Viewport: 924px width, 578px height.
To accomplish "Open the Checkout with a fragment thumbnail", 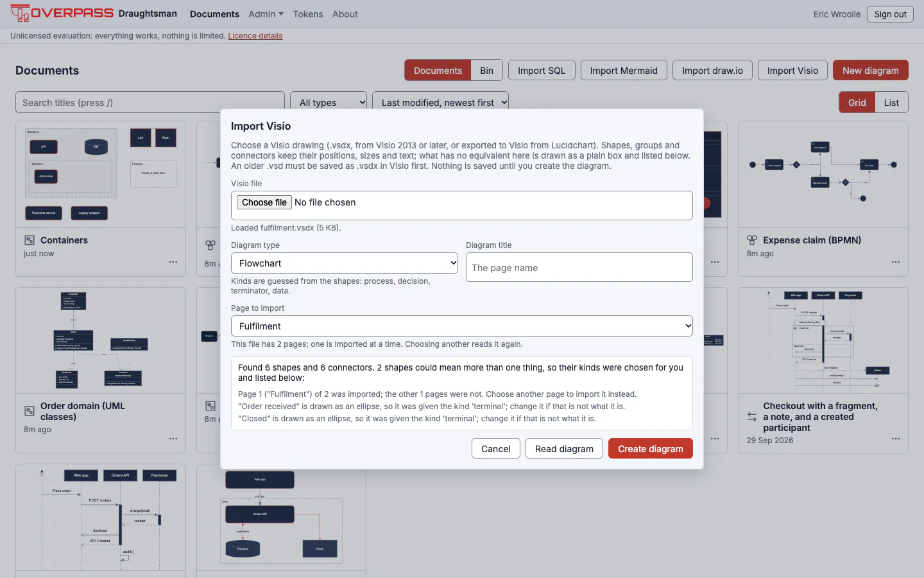I will tap(823, 340).
